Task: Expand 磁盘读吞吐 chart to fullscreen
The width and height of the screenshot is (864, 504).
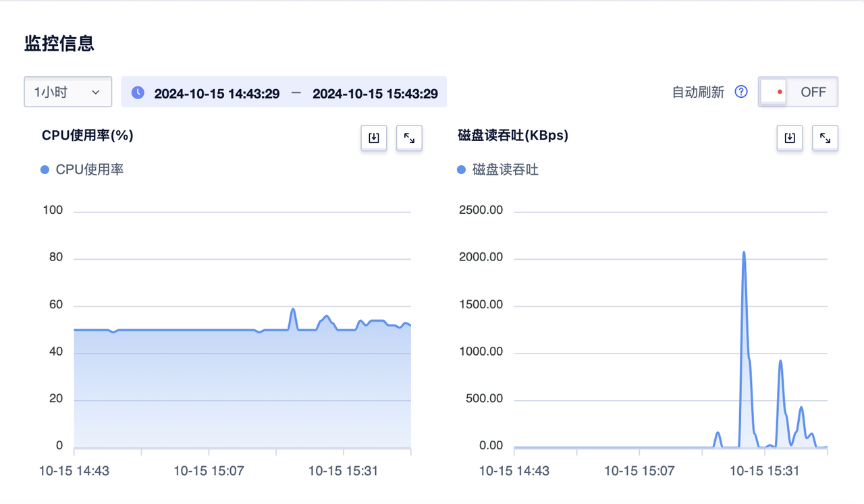Action: click(825, 138)
